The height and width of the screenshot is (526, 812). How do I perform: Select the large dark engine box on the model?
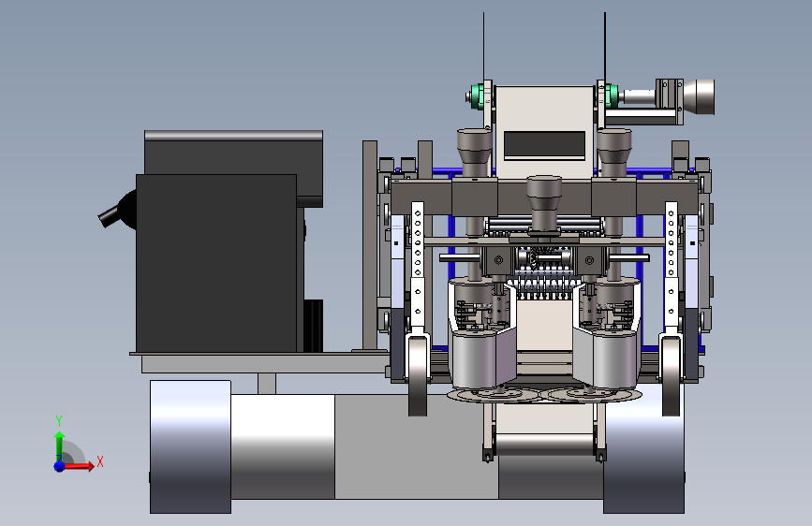pyautogui.click(x=216, y=263)
